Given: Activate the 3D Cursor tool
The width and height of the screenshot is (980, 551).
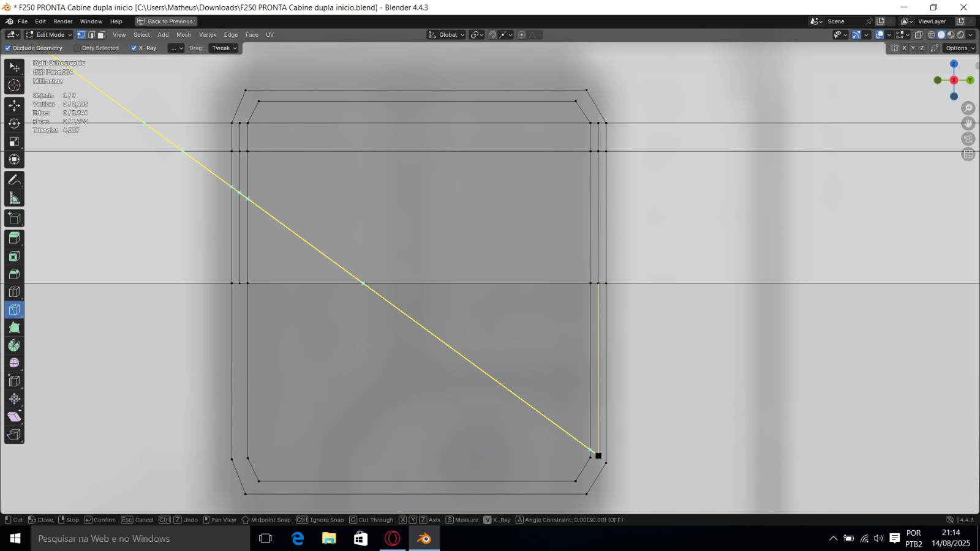Looking at the screenshot, I should (x=15, y=85).
